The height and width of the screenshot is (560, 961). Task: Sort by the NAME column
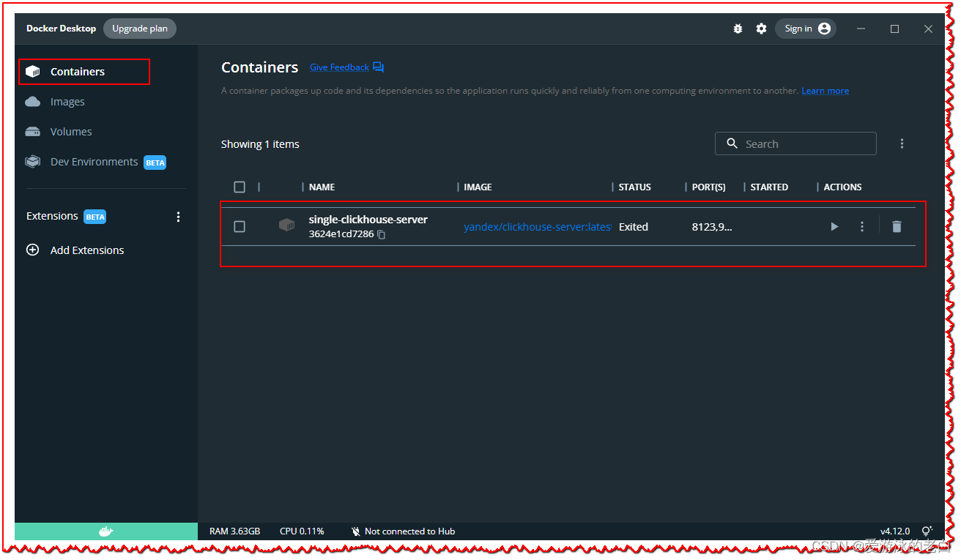click(x=322, y=187)
